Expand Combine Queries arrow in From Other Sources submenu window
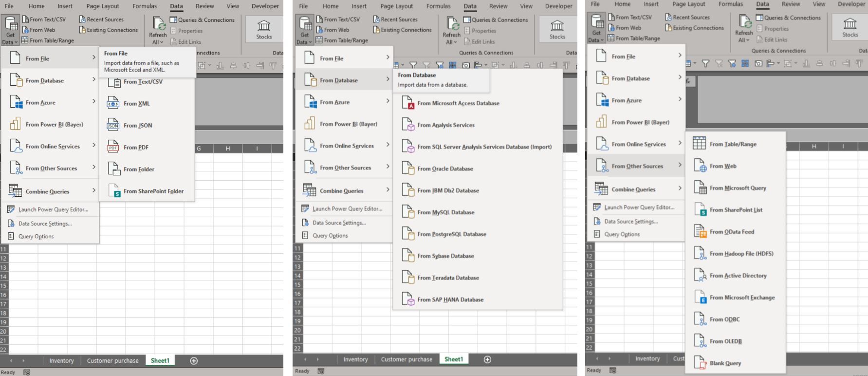 (680, 188)
